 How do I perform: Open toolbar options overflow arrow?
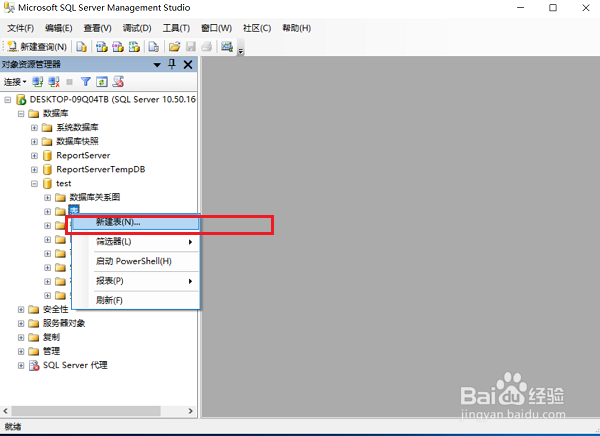tap(241, 51)
